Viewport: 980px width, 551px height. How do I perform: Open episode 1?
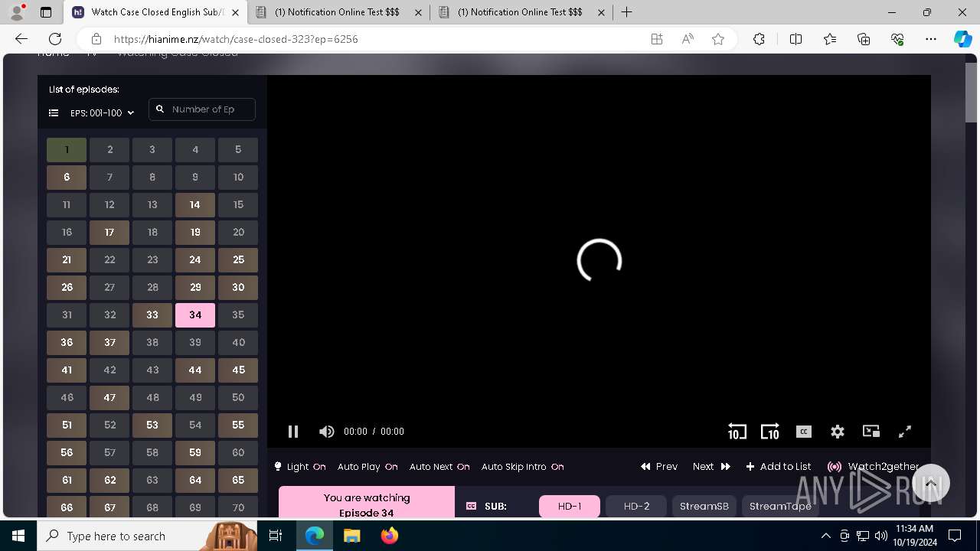pos(67,150)
